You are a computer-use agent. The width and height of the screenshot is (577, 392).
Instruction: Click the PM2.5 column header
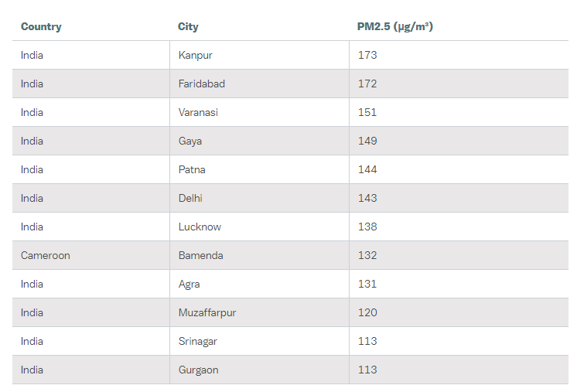point(394,26)
